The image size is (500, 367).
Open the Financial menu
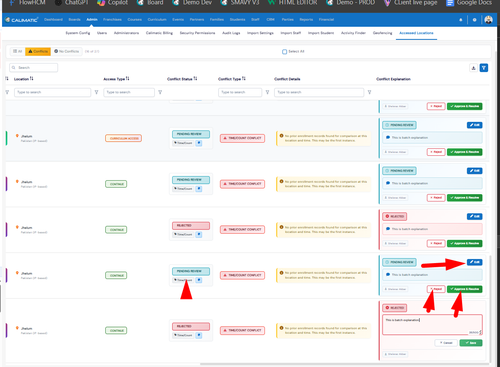tap(326, 20)
